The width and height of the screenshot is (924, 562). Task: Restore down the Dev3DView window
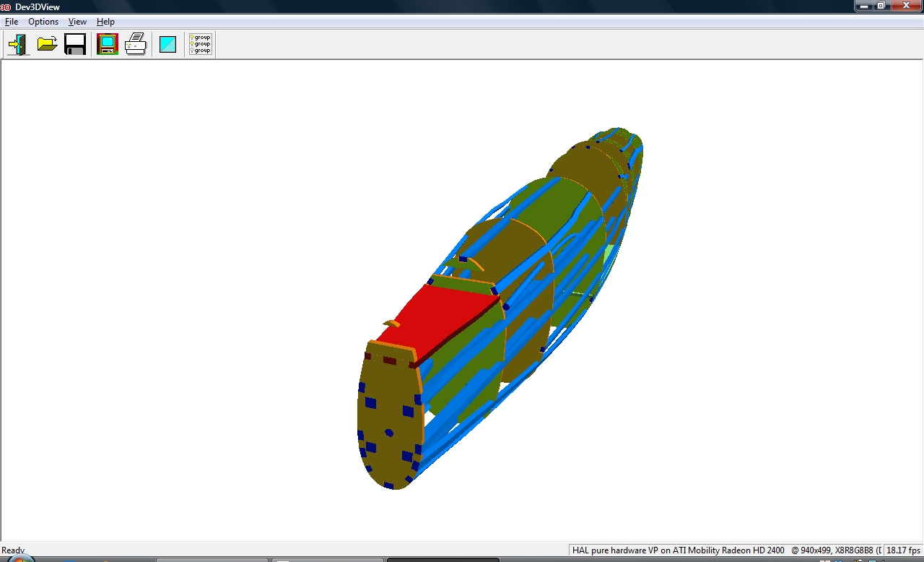(x=881, y=6)
